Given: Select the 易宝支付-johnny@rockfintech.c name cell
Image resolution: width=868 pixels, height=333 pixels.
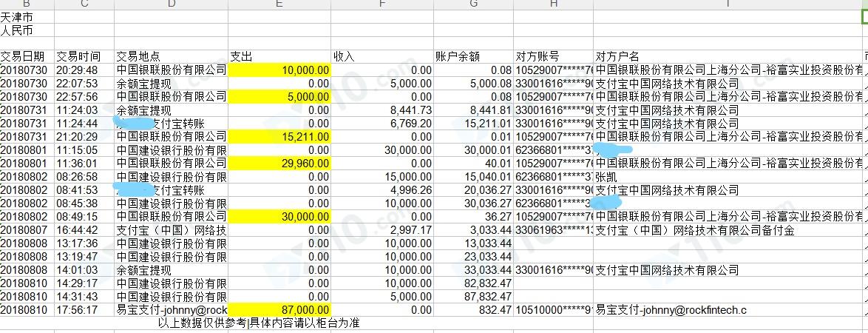Looking at the screenshot, I should 728,310.
